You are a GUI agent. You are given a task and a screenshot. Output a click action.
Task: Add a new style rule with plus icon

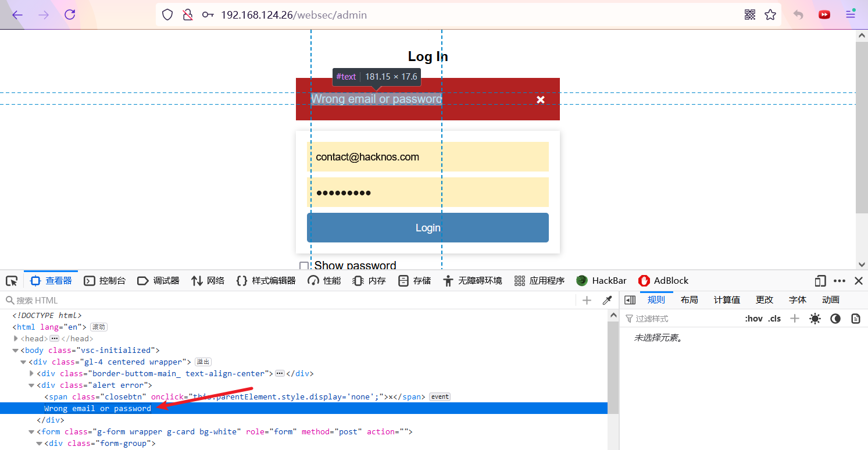[795, 319]
